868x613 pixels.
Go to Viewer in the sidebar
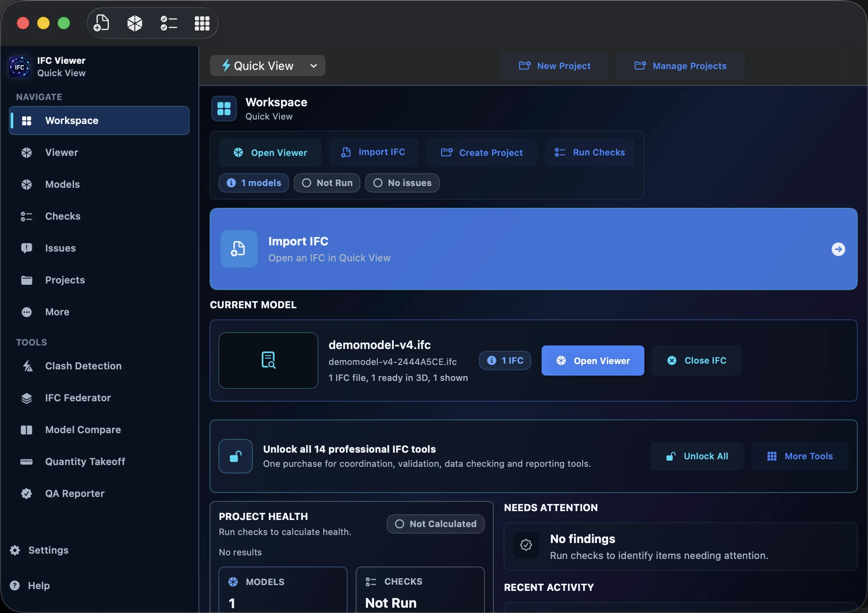(99, 152)
